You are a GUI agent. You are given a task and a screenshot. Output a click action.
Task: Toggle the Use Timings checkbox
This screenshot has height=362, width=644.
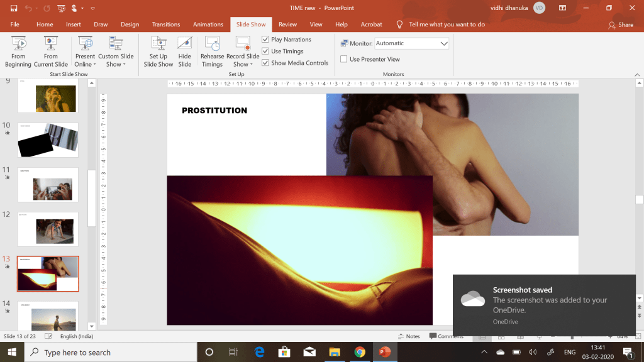265,52
